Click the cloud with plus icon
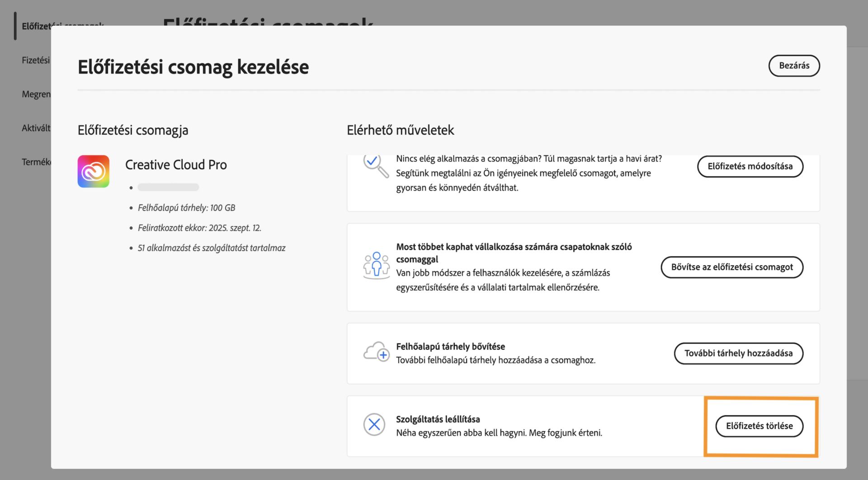 point(376,352)
